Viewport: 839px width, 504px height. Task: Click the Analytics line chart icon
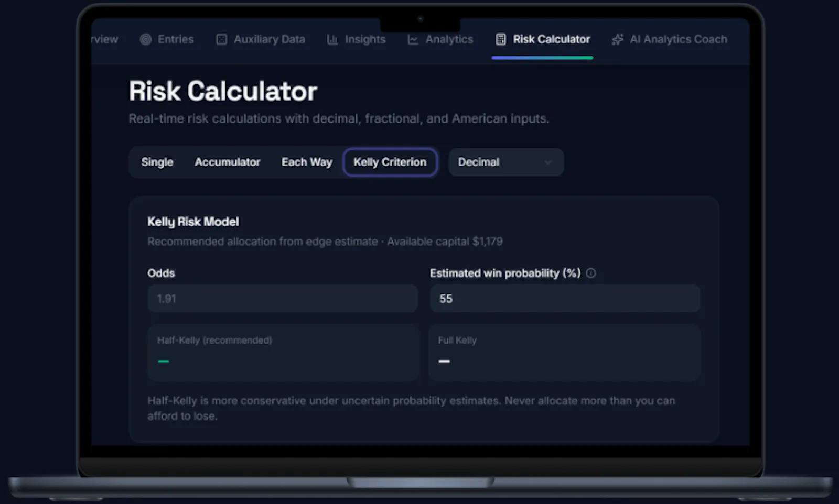coord(413,39)
